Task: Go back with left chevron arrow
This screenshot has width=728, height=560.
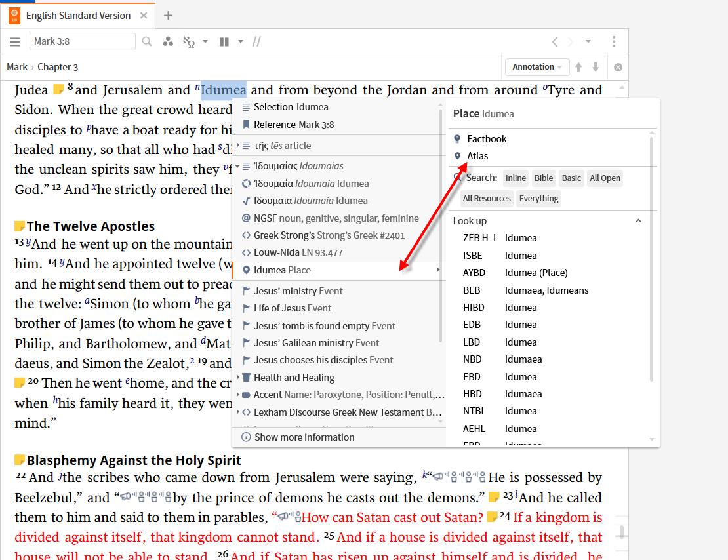Action: pyautogui.click(x=554, y=42)
